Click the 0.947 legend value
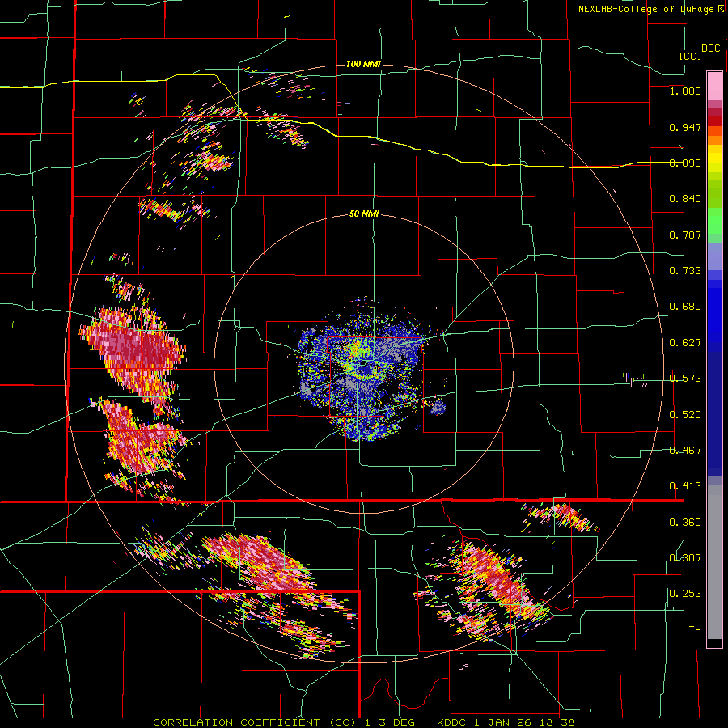The width and height of the screenshot is (728, 728). [x=685, y=127]
